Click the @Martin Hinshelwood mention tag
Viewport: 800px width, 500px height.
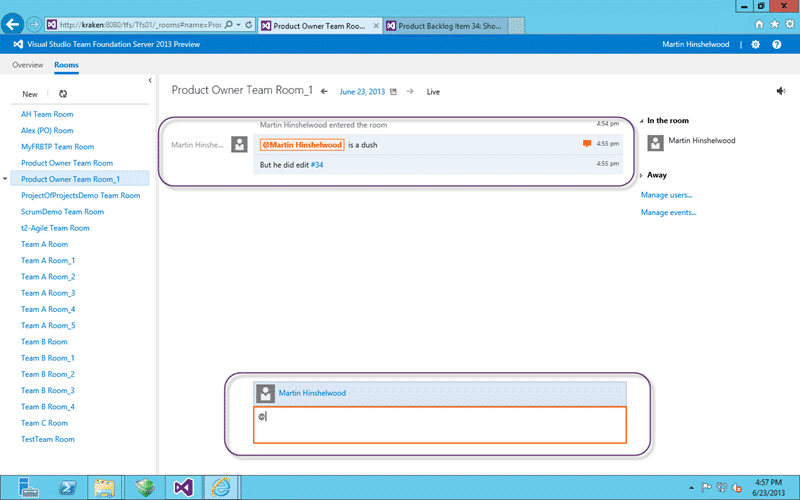click(302, 145)
